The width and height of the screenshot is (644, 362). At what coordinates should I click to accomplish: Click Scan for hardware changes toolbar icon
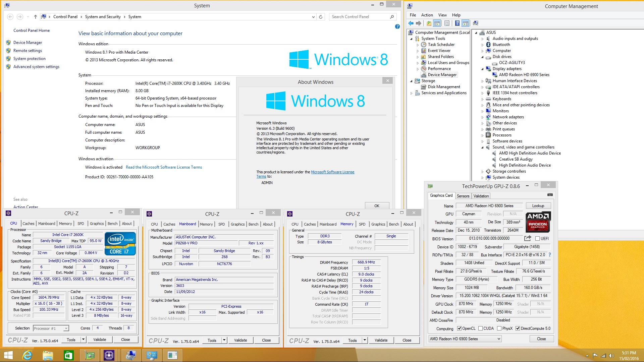pos(475,23)
